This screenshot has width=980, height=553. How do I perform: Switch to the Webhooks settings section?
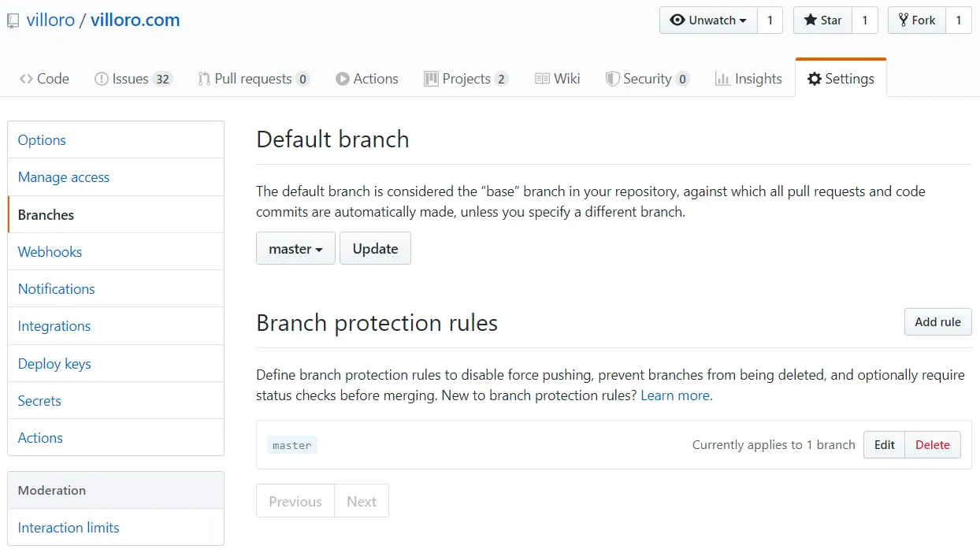(50, 251)
